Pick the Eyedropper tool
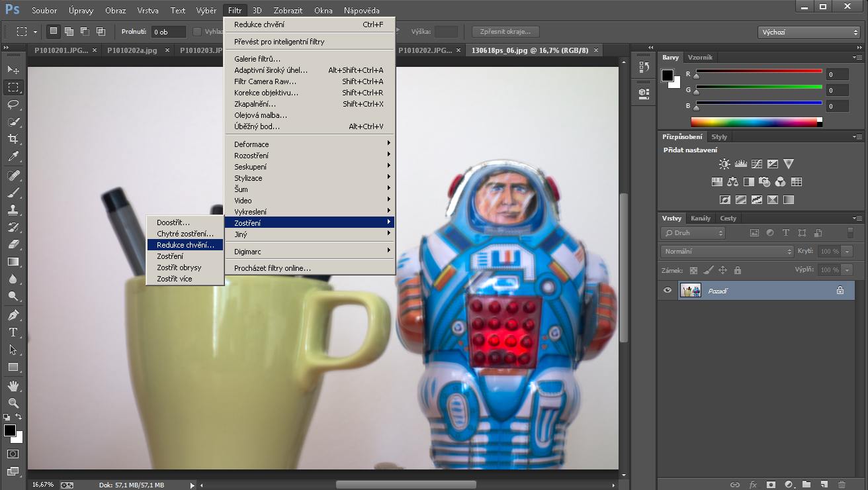 (x=13, y=157)
